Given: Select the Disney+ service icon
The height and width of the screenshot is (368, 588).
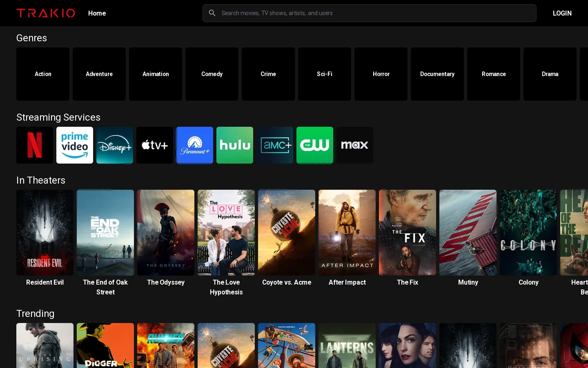Looking at the screenshot, I should 115,145.
